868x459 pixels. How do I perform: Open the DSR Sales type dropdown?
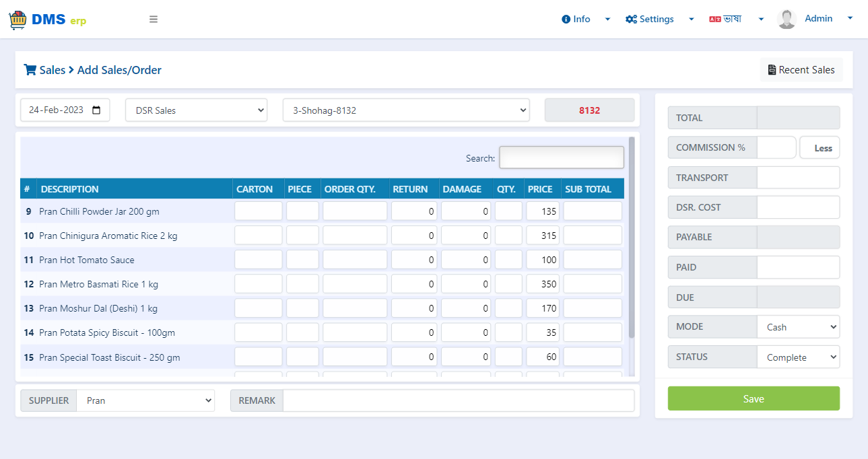click(x=197, y=110)
